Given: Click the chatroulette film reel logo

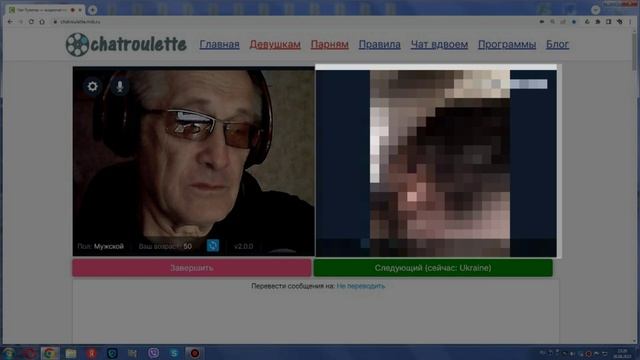Looking at the screenshot, I should coord(77,44).
